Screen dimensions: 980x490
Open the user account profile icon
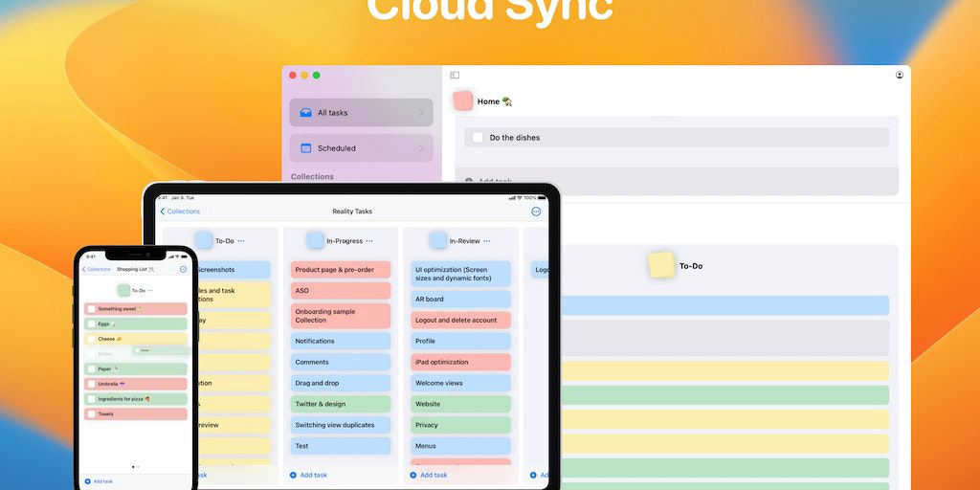900,75
